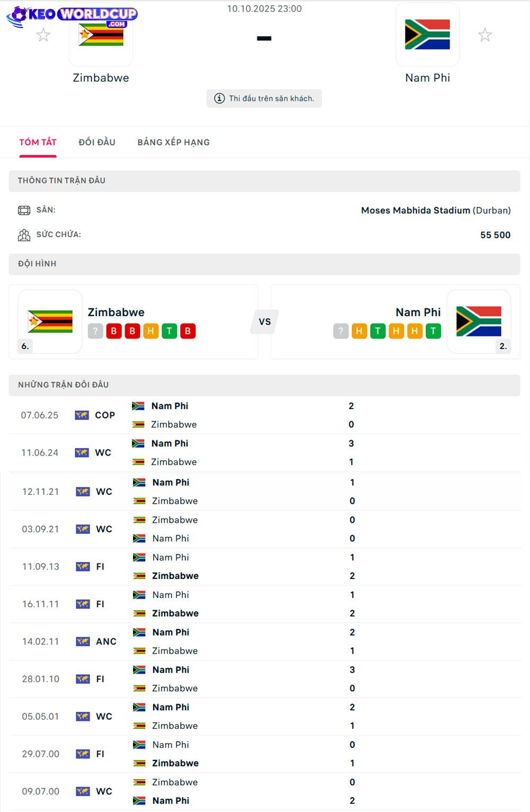Click the competition icon on the 11.06.24 match
530x812 pixels.
click(82, 453)
